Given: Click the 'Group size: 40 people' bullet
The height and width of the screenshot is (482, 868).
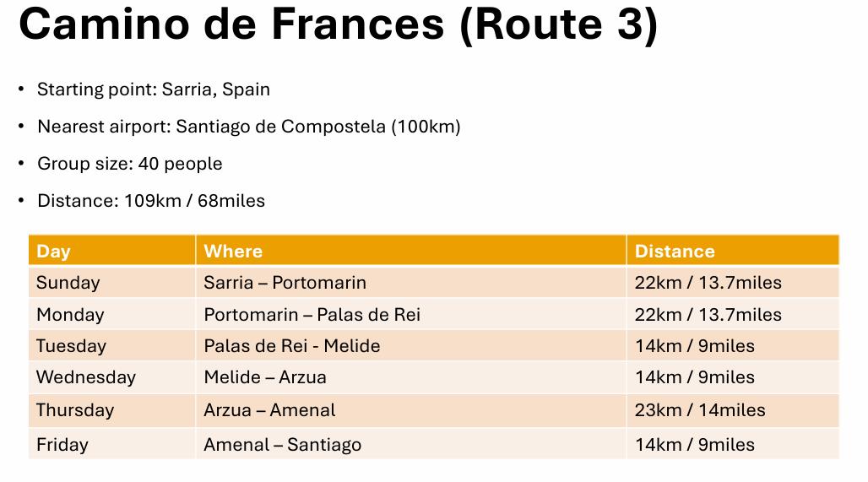Looking at the screenshot, I should [129, 164].
